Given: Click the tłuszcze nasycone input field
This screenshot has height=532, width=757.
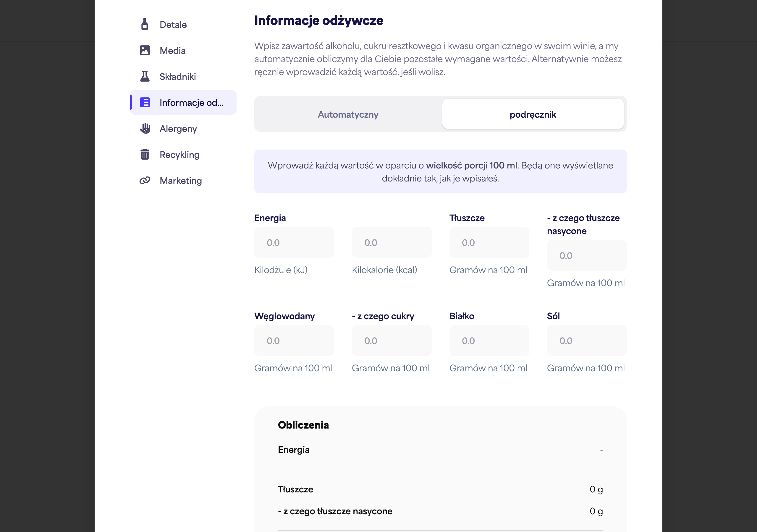Looking at the screenshot, I should pos(587,255).
